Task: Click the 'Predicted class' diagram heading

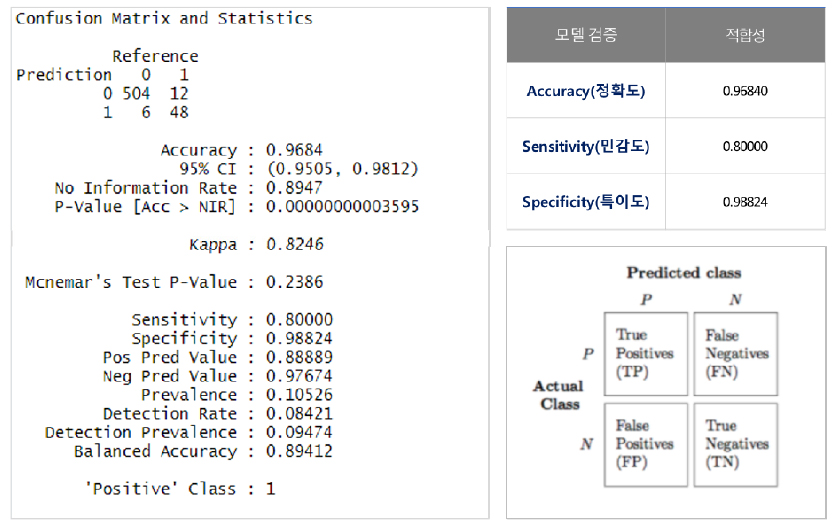Action: tap(684, 273)
